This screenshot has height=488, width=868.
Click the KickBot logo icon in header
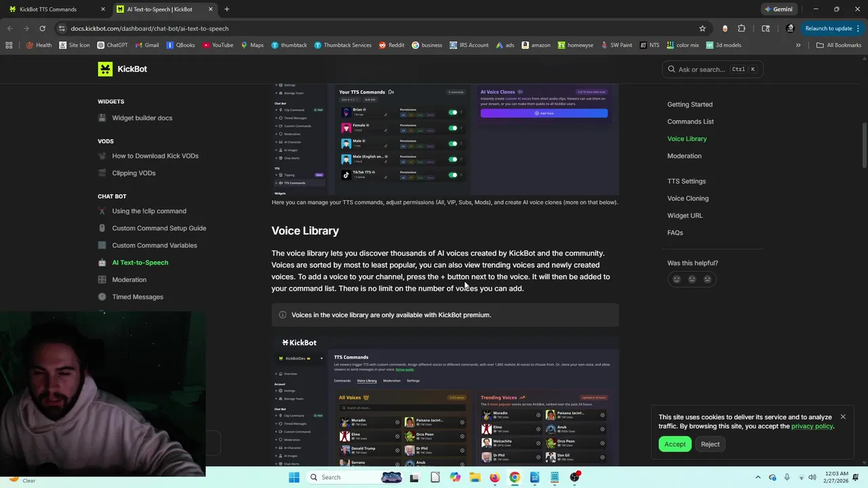105,69
